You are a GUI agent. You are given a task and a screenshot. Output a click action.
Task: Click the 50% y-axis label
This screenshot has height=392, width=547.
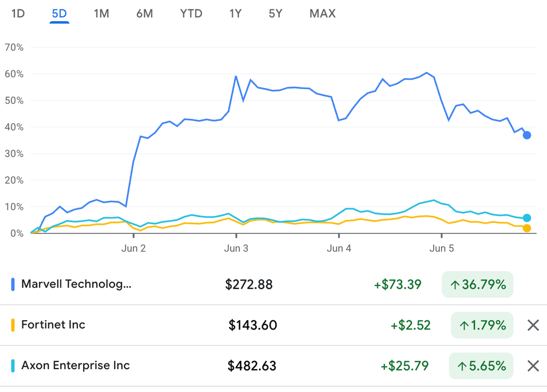tap(14, 101)
